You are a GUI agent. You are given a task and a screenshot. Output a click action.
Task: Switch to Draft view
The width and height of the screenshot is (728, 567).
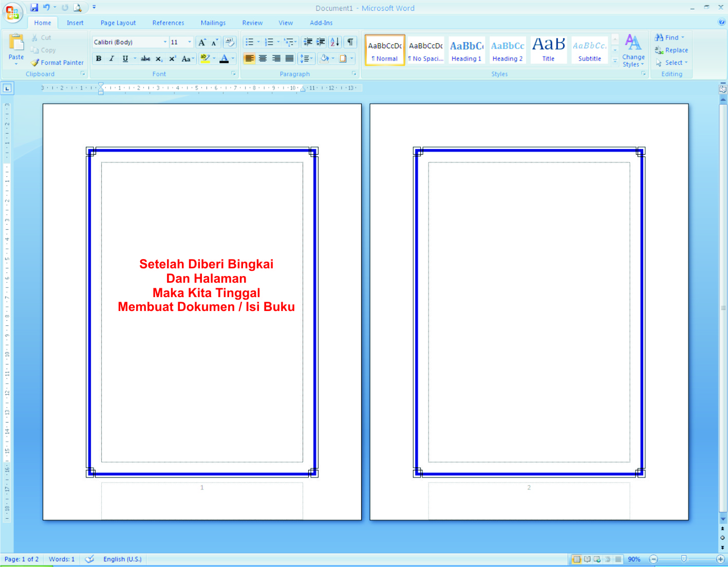click(x=618, y=559)
